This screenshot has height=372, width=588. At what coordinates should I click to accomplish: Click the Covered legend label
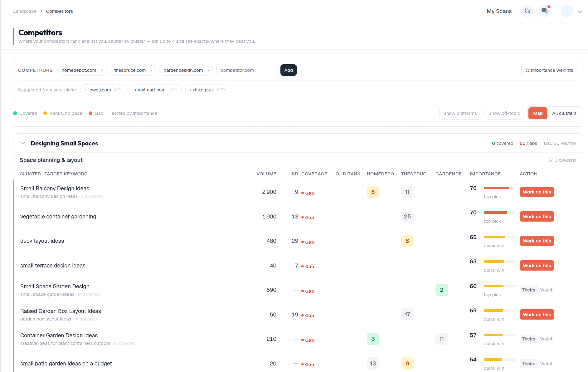pyautogui.click(x=25, y=113)
